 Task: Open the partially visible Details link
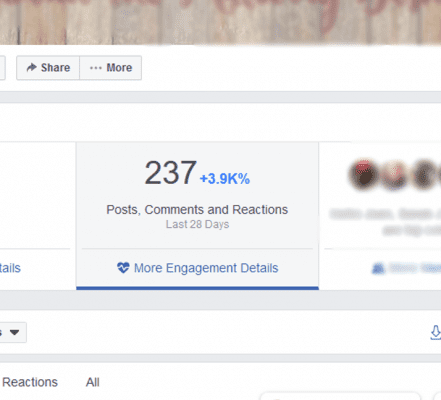(10, 268)
